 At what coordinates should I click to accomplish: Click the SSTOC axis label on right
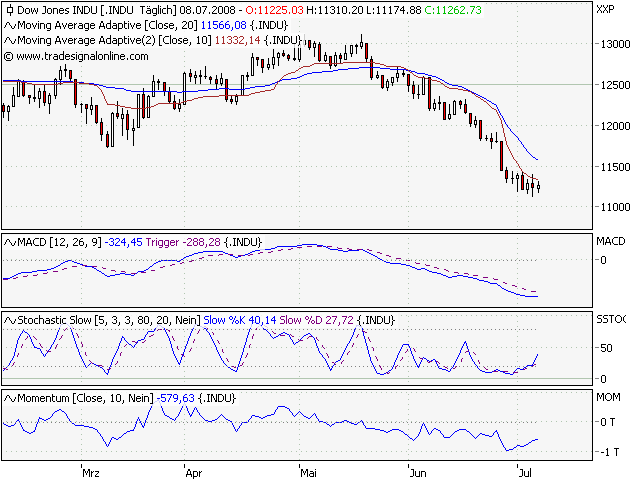tap(610, 320)
